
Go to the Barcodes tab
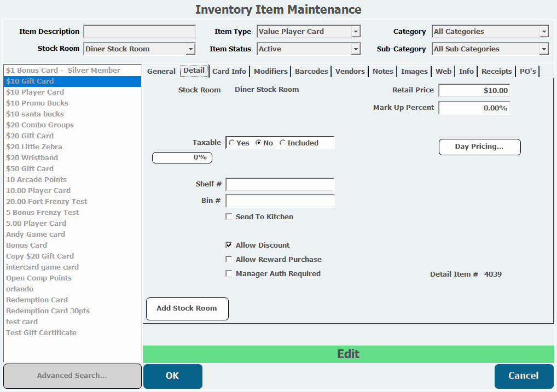pyautogui.click(x=311, y=72)
